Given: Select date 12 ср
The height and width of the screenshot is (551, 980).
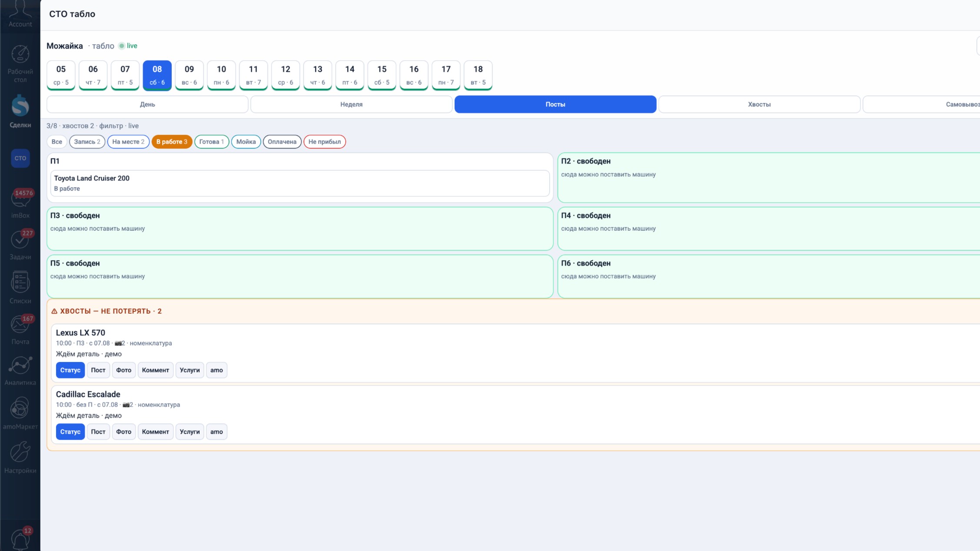Looking at the screenshot, I should click(x=286, y=75).
